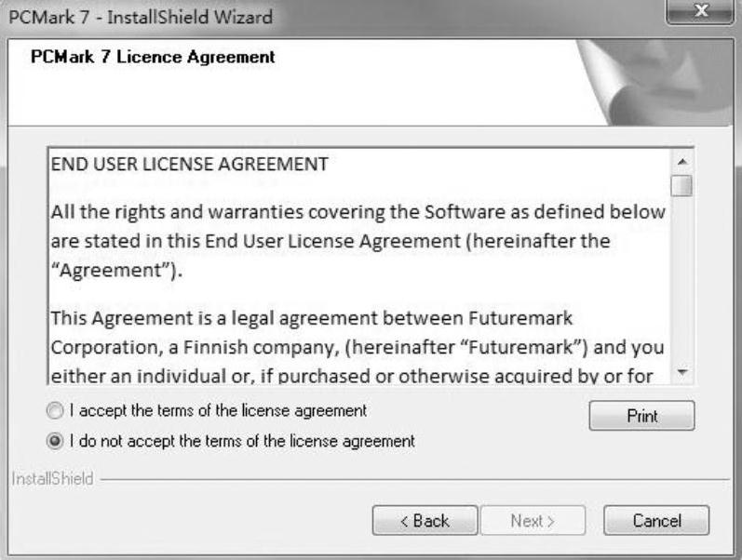Click the 'Corporation, a Finnish company' text line
Screen dimensions: 742x560
[x=358, y=348]
